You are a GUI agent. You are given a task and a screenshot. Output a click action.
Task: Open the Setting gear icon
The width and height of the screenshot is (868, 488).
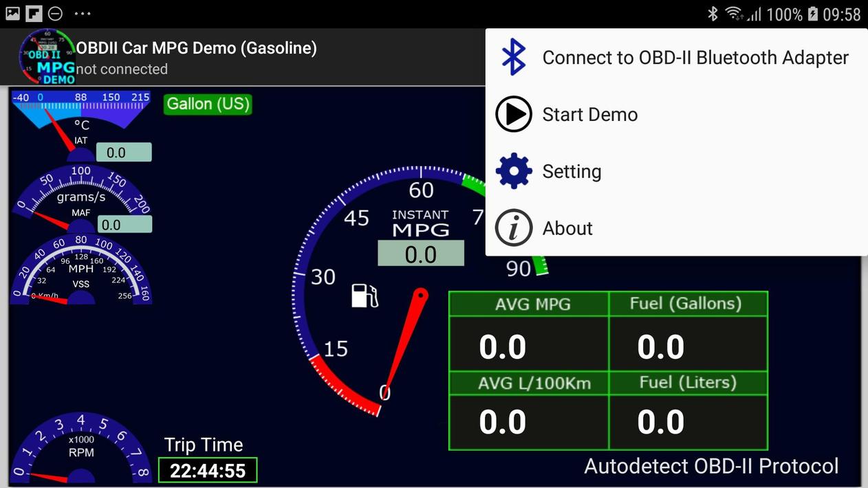click(x=514, y=171)
